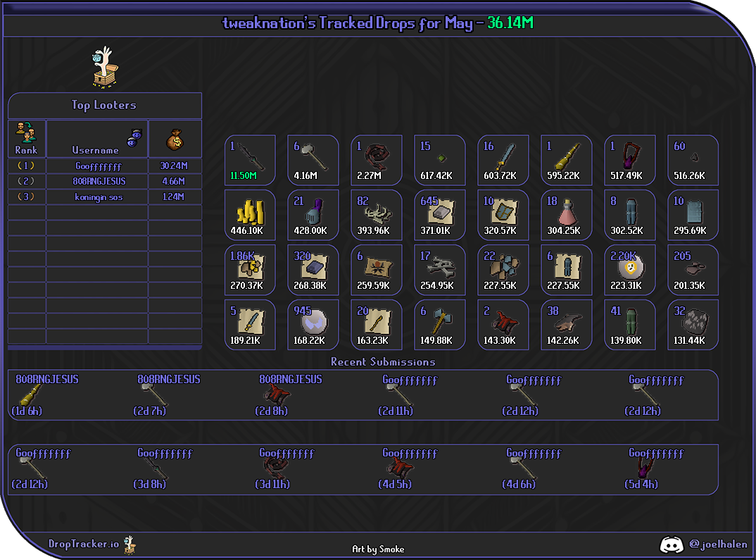The width and height of the screenshot is (756, 560).
Task: Open the grey bones item worth 254.95K
Action: click(x=440, y=270)
